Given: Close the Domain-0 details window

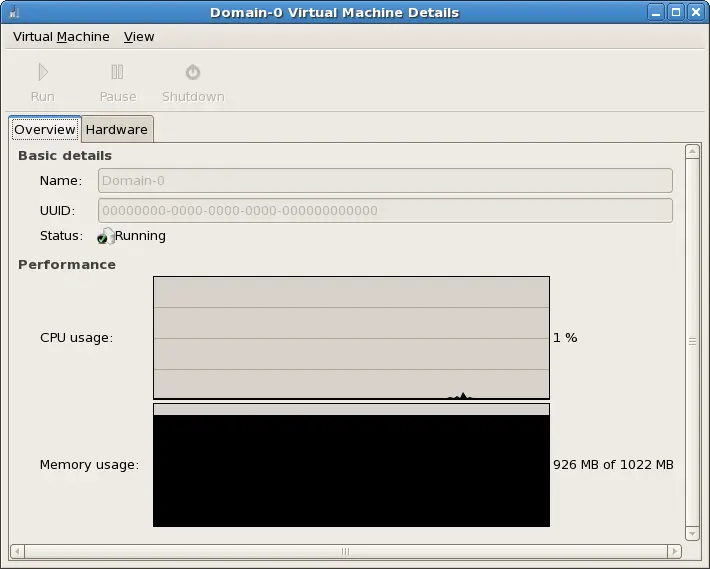Looking at the screenshot, I should [x=696, y=12].
